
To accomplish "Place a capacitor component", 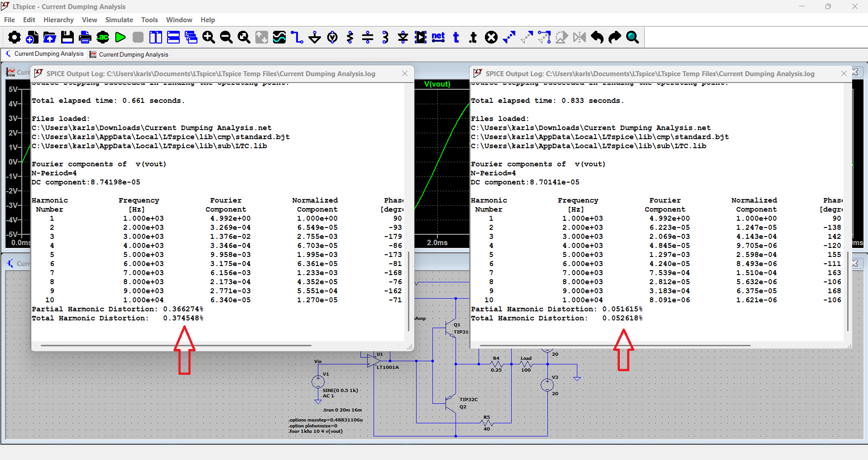I will (368, 37).
